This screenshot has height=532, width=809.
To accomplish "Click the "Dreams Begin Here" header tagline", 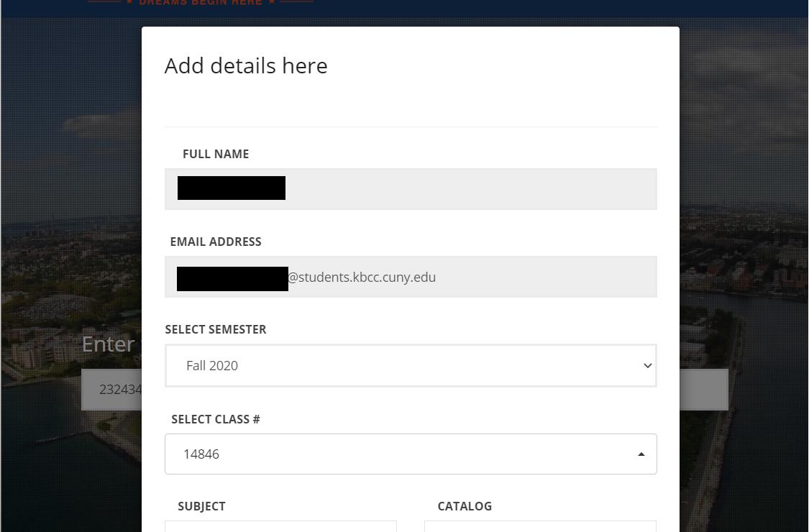I will click(x=201, y=3).
